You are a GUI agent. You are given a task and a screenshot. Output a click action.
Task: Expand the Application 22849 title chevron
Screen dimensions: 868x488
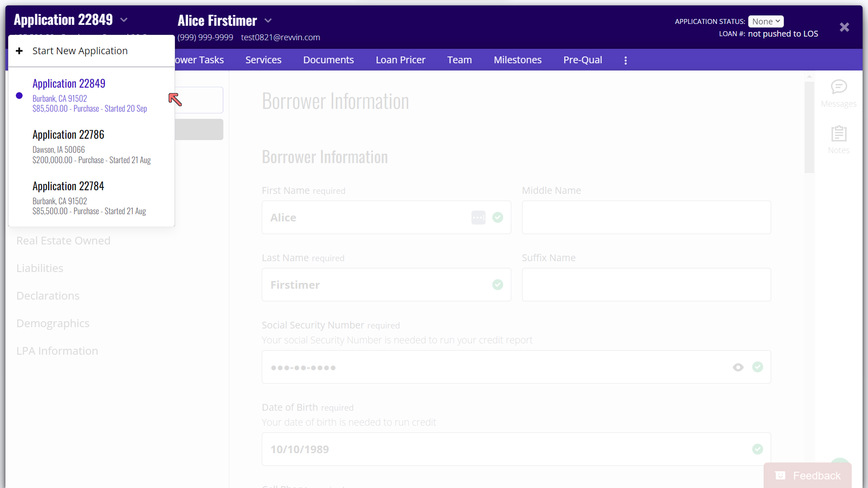pos(124,20)
